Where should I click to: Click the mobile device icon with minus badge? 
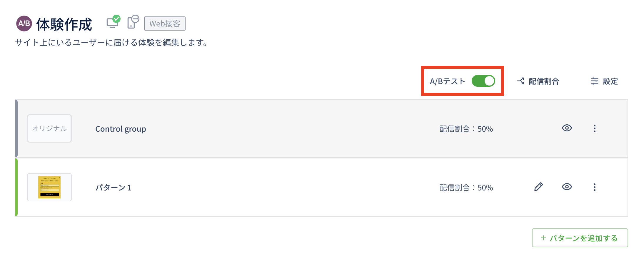click(x=133, y=22)
